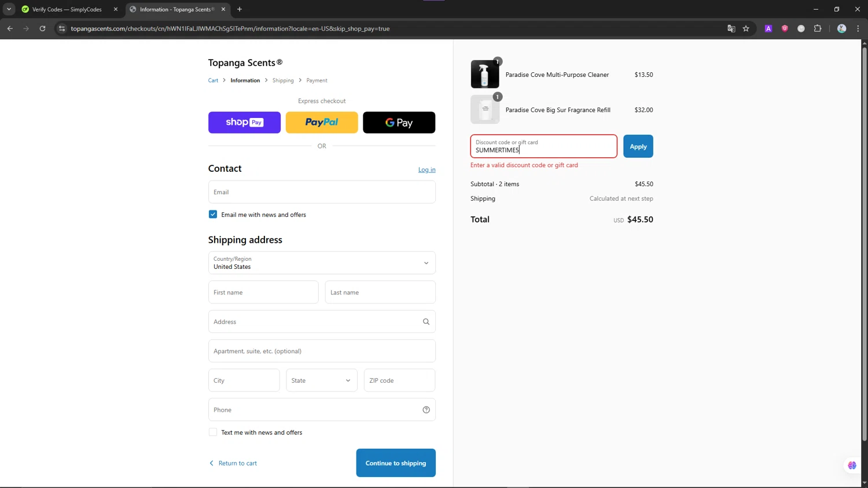Click the Express checkout heading

[x=322, y=101]
